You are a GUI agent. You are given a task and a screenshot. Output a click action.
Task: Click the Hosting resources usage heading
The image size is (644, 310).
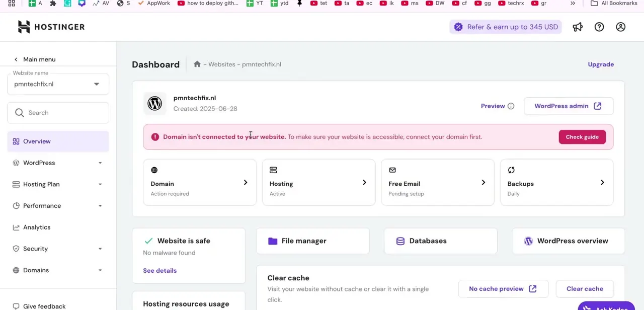click(186, 304)
